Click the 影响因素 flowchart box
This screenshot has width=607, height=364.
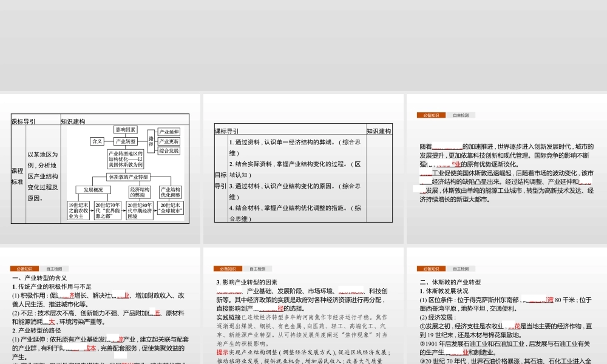pos(125,129)
